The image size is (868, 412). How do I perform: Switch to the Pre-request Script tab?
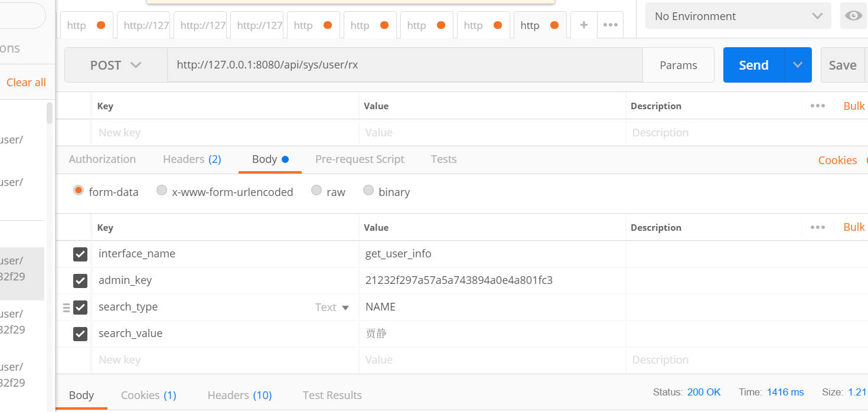tap(359, 159)
